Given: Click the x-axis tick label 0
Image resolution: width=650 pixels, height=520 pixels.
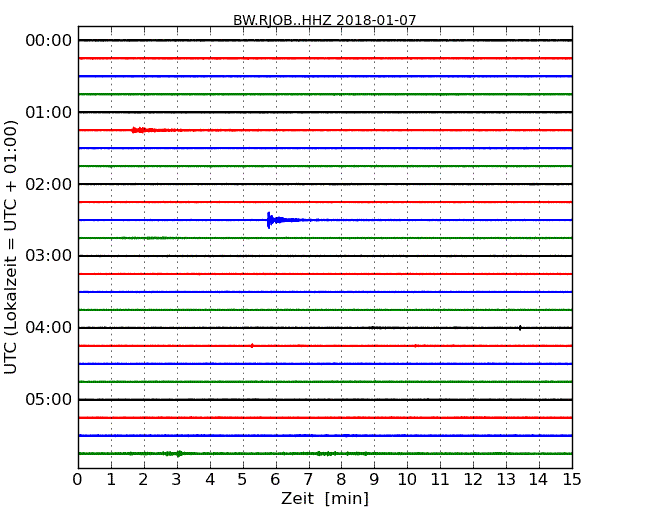Looking at the screenshot, I should coord(78,480).
